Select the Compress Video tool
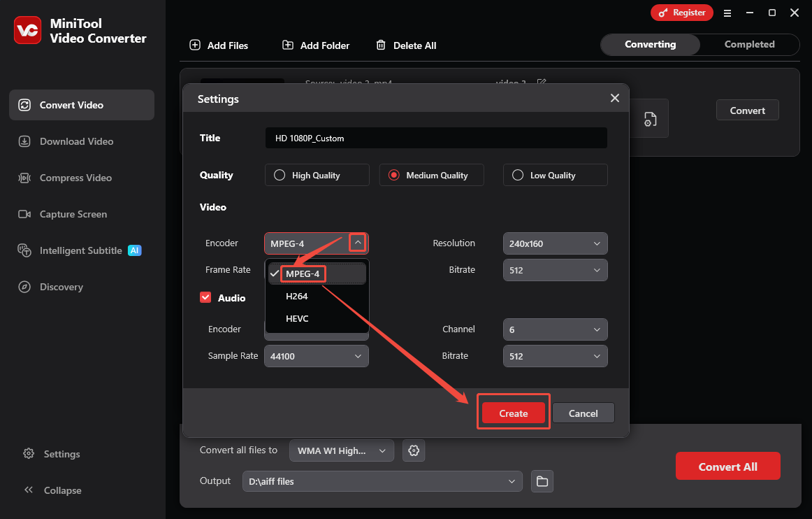Image resolution: width=812 pixels, height=519 pixels. pos(71,178)
